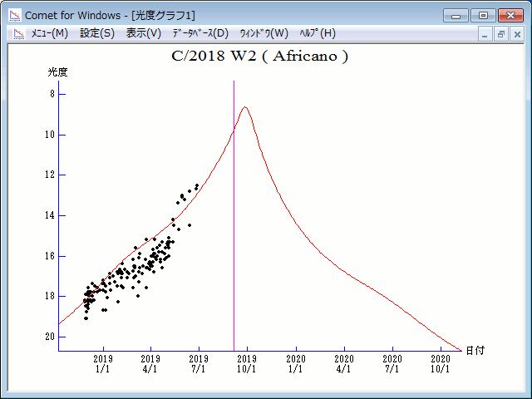
Task: Click the C/2018 W2 (Africano) graph title
Action: pyautogui.click(x=259, y=57)
